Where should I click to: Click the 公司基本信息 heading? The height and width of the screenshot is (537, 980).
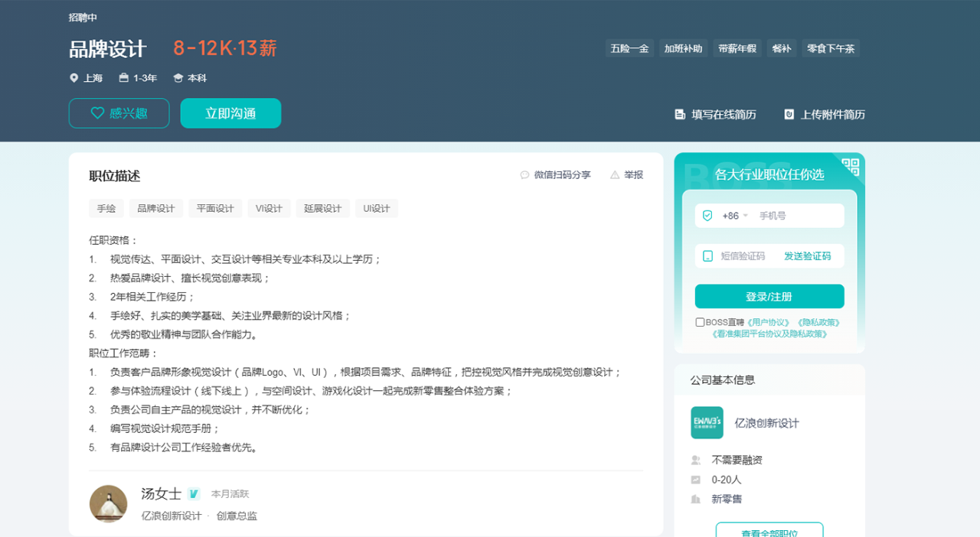723,380
